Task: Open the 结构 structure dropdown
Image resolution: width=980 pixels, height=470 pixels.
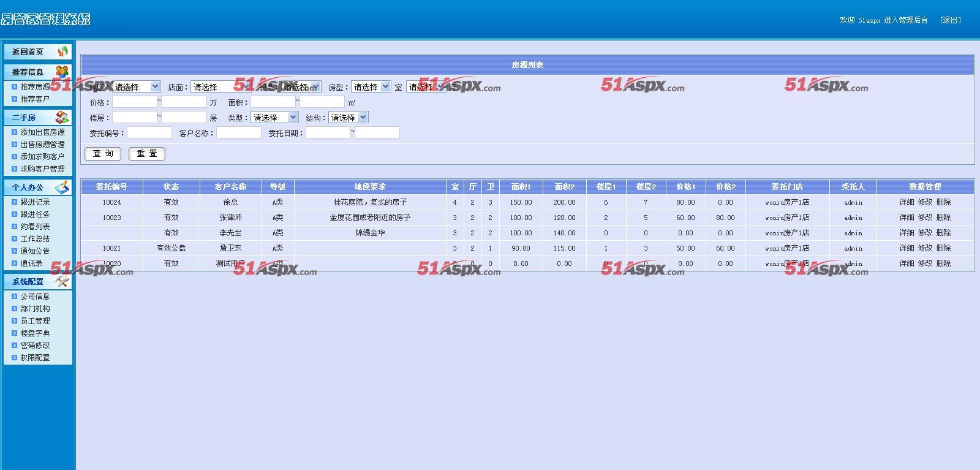Action: click(348, 117)
